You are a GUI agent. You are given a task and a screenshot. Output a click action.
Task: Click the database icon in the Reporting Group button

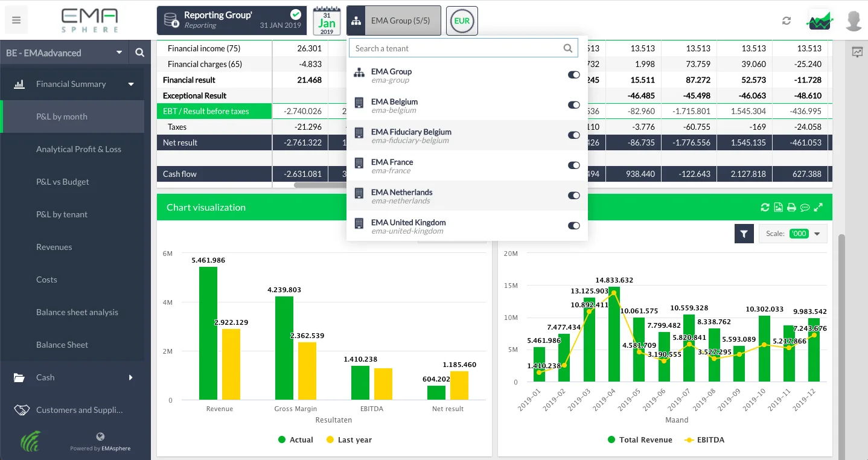[171, 21]
